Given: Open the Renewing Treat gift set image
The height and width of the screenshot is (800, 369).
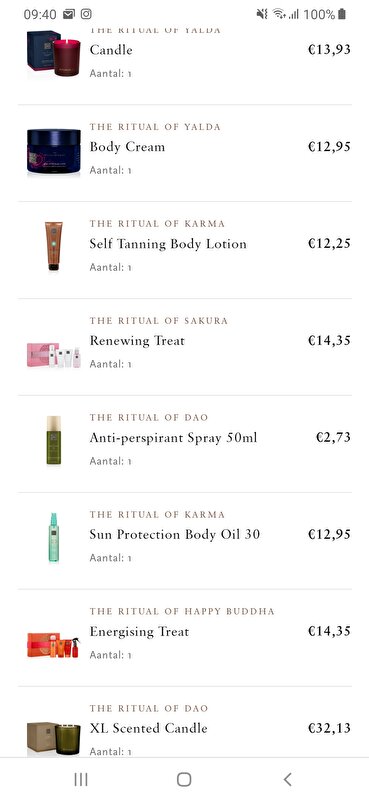Looking at the screenshot, I should click(54, 356).
